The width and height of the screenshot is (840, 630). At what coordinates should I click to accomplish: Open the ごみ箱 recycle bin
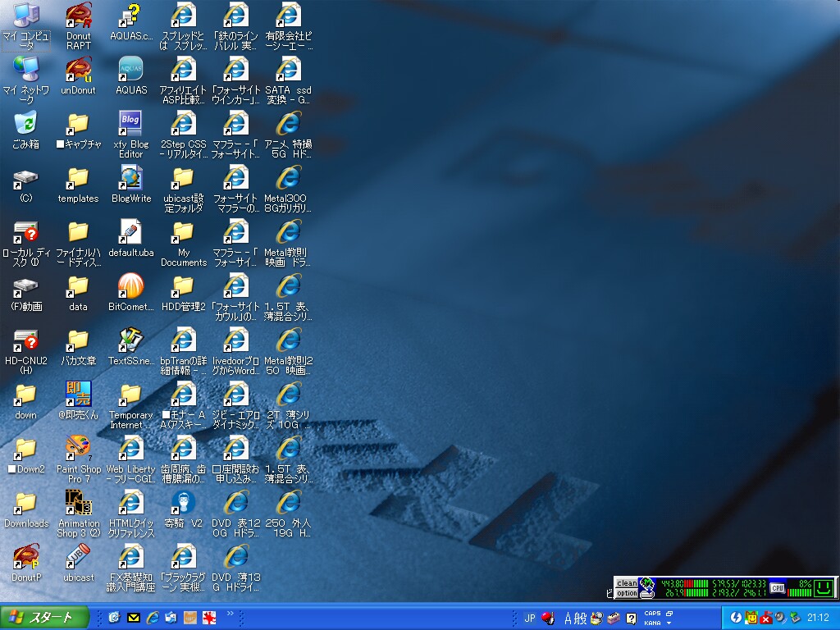[25, 130]
